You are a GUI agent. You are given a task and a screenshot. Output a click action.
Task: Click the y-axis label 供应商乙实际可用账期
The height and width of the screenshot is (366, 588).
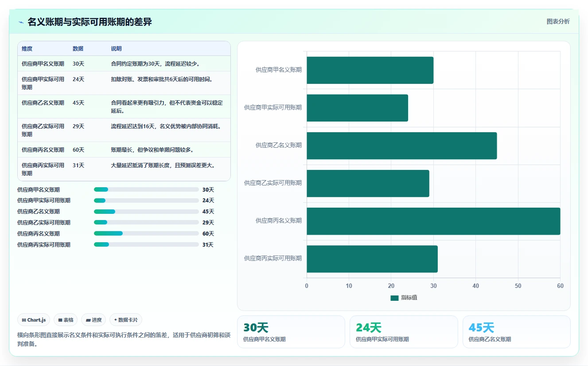(273, 183)
